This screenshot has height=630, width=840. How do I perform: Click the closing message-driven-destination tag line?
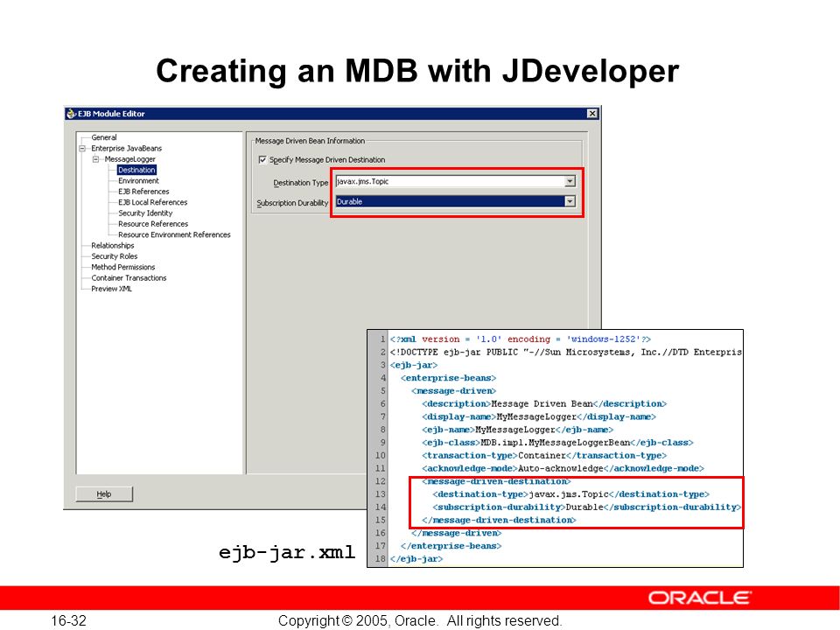click(x=499, y=520)
